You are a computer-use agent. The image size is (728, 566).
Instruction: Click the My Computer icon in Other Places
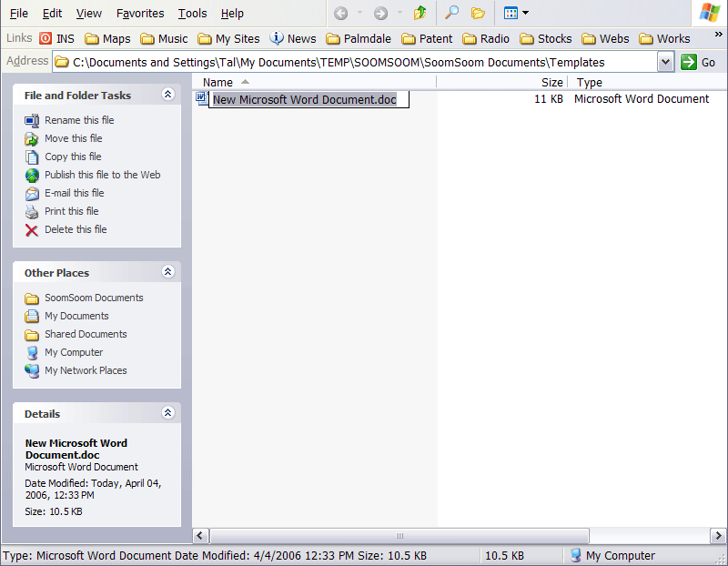tap(32, 353)
